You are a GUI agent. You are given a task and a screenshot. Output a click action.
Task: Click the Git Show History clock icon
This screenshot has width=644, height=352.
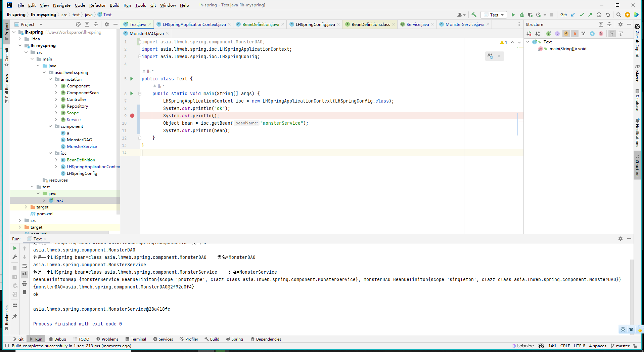coord(599,15)
